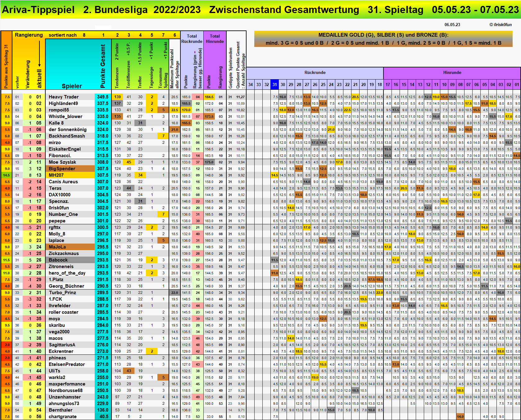
Task: Select highlighted MH207 name cell
Action: click(70, 175)
